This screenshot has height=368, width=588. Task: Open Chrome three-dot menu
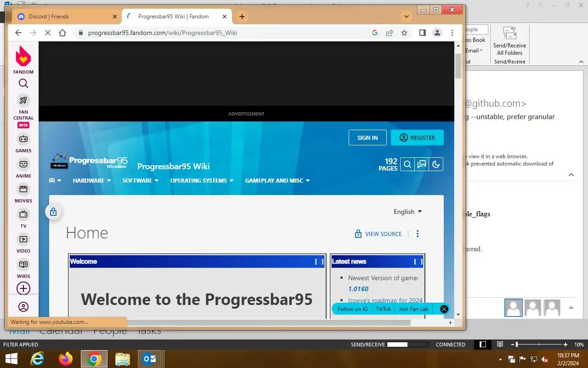(x=452, y=33)
